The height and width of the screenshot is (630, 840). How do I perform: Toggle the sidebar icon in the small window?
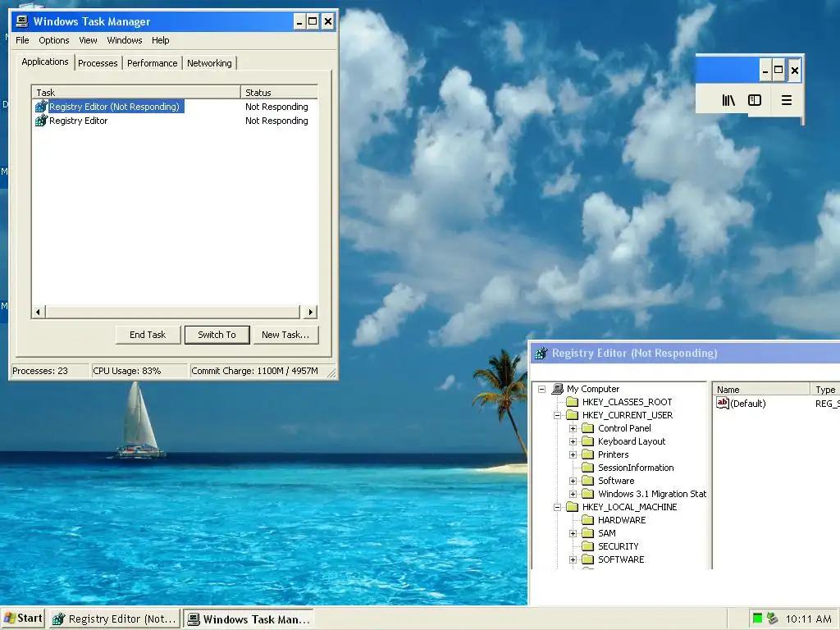755,100
